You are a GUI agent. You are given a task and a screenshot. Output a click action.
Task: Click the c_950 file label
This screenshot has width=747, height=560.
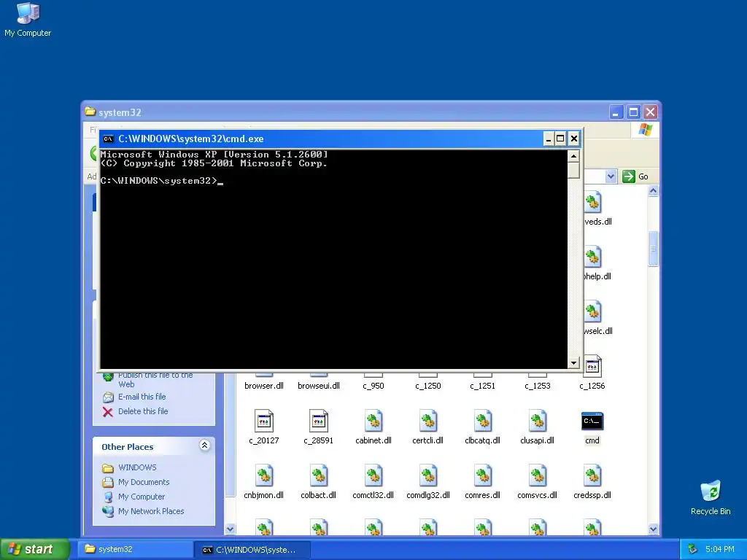(x=373, y=386)
